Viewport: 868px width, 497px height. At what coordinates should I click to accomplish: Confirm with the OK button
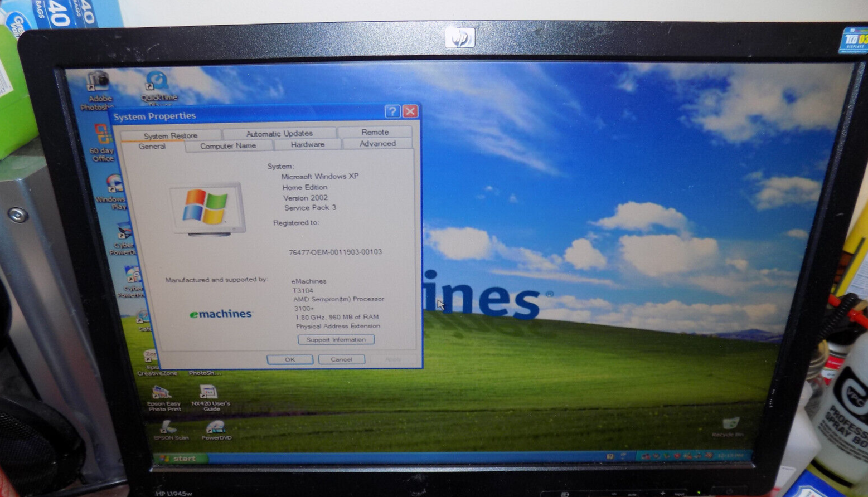pos(290,359)
